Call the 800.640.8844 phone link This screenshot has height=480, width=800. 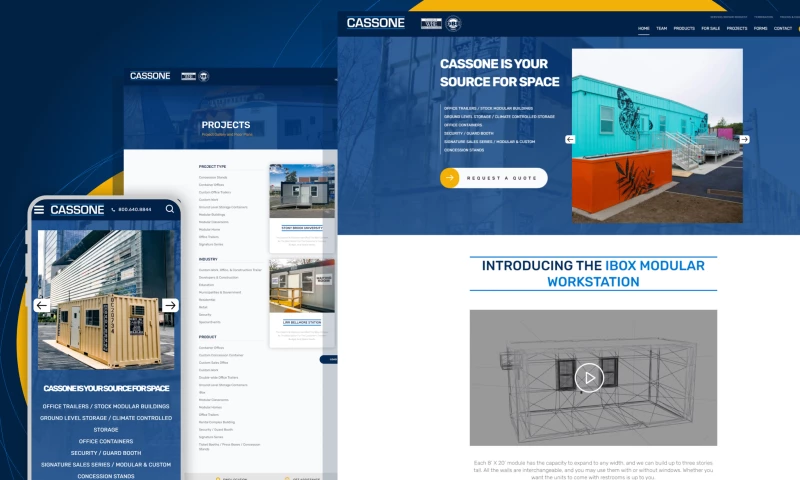(x=132, y=209)
